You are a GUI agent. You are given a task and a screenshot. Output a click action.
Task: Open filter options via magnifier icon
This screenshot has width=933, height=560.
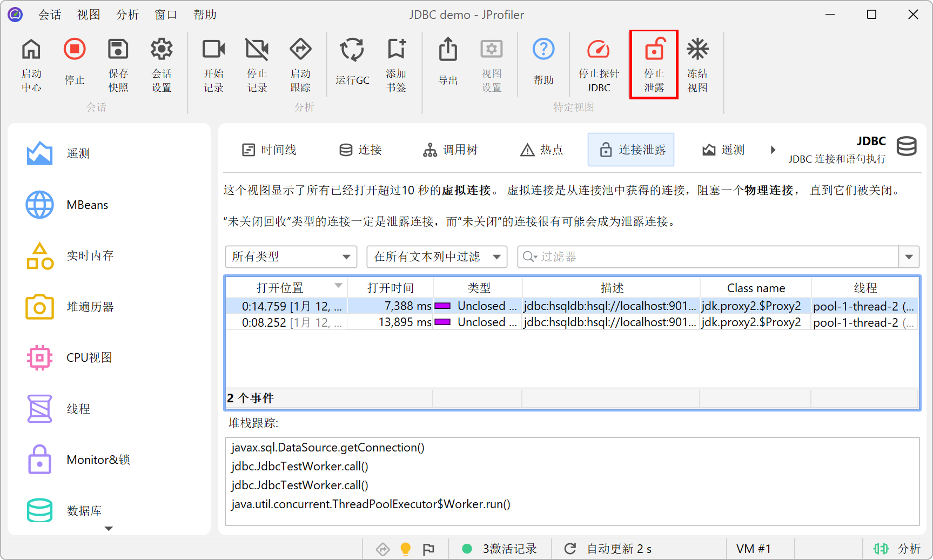click(x=530, y=257)
